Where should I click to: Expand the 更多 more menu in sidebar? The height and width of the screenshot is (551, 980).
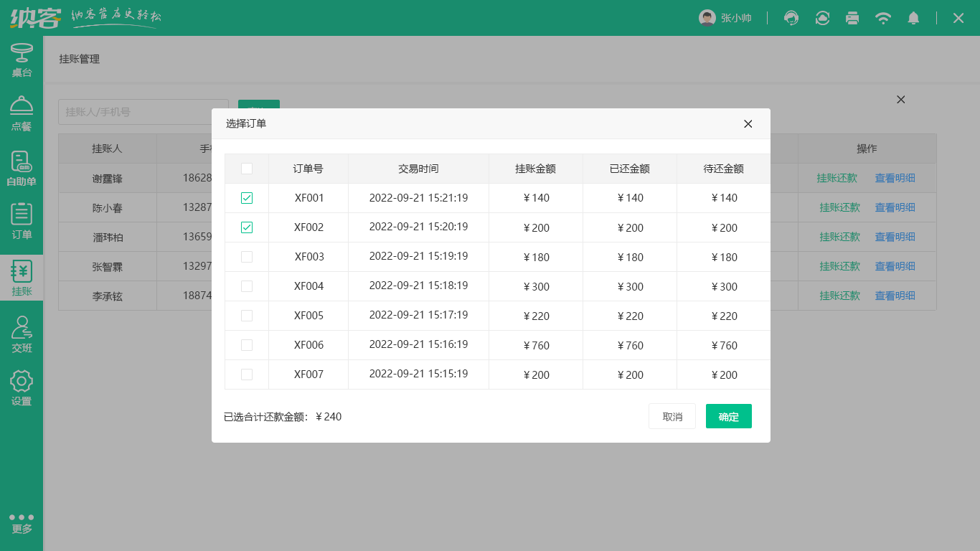click(22, 523)
